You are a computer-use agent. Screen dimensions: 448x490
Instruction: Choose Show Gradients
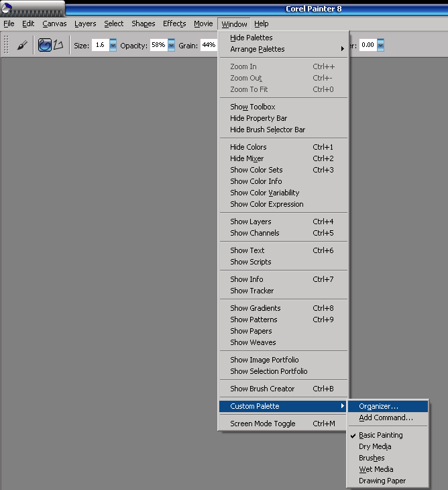point(284,308)
